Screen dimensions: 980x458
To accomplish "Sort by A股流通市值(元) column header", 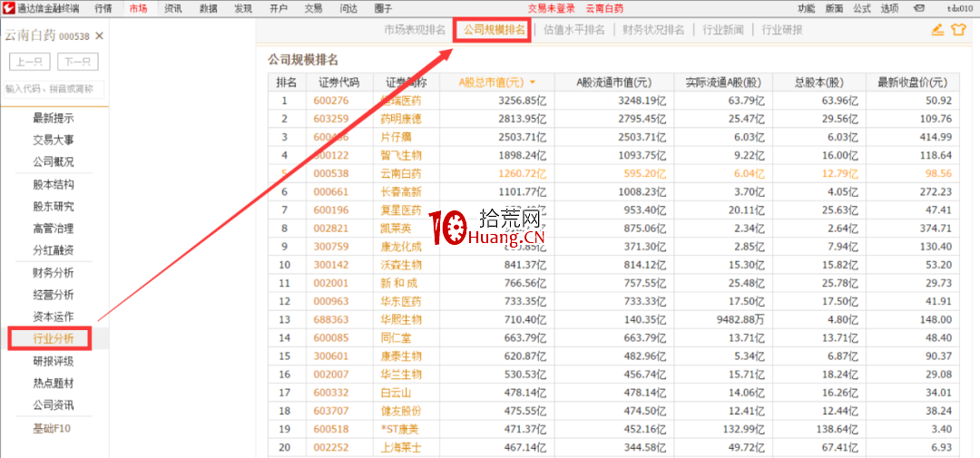I will (x=613, y=83).
